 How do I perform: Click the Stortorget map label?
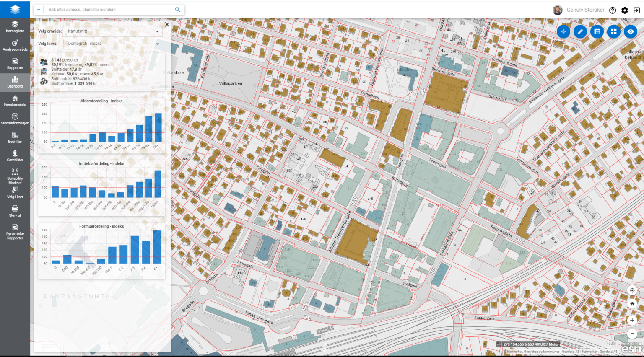pos(497,98)
